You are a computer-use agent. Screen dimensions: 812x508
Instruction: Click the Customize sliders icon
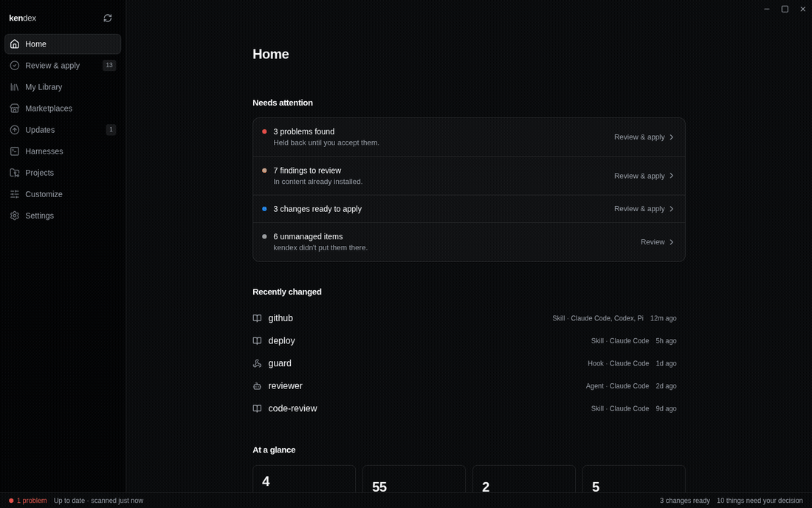click(15, 194)
